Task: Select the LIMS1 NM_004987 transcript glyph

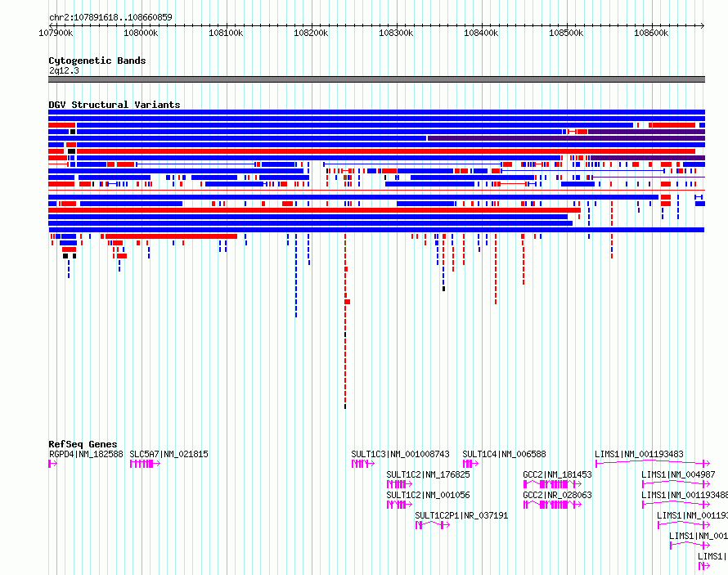Action: pyautogui.click(x=676, y=483)
